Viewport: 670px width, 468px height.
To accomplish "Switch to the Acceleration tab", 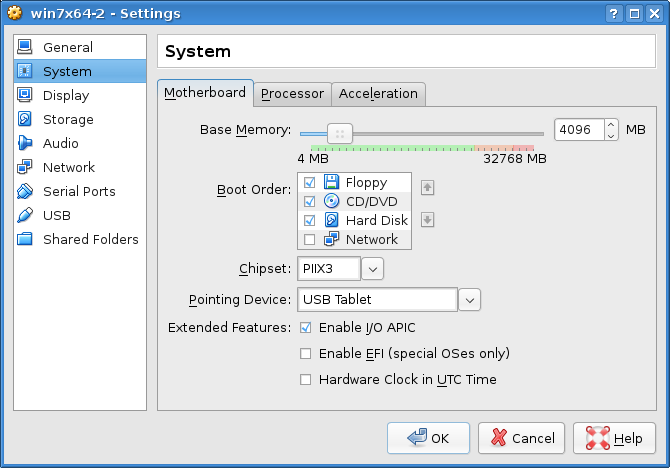I will pos(378,93).
